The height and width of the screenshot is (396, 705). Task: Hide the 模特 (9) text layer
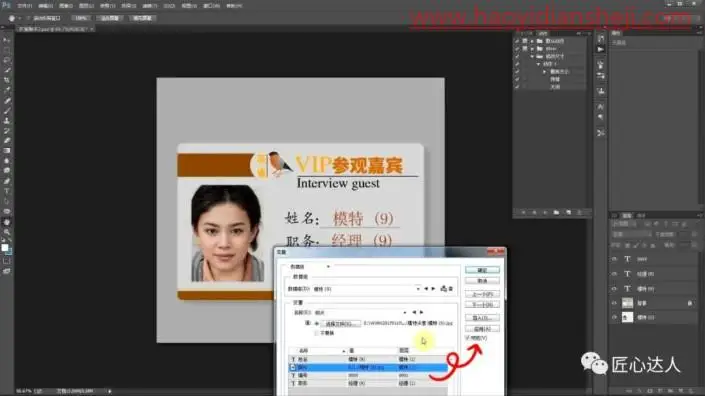click(x=615, y=289)
